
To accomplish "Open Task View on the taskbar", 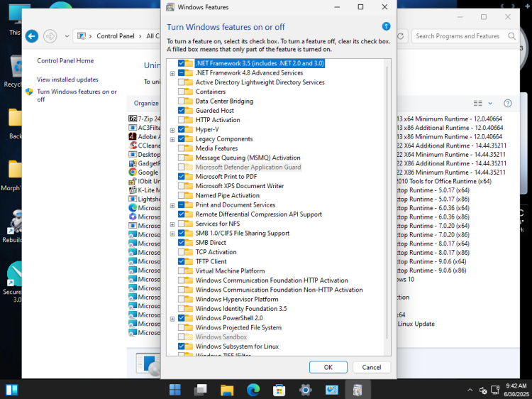I will pyautogui.click(x=201, y=390).
